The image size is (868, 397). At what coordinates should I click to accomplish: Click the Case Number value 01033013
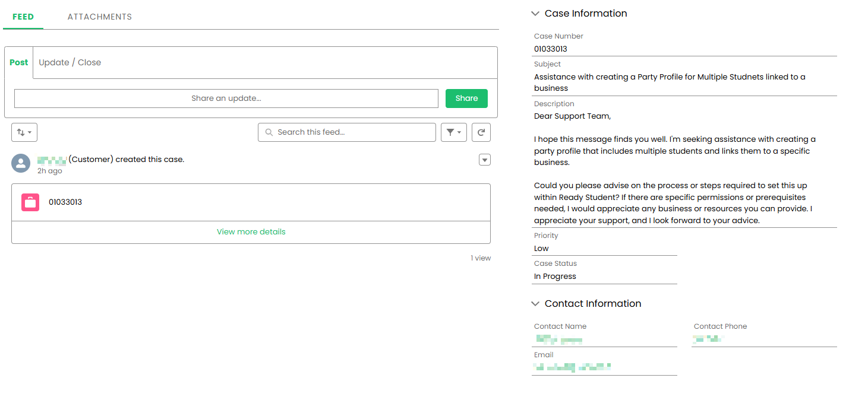point(551,49)
